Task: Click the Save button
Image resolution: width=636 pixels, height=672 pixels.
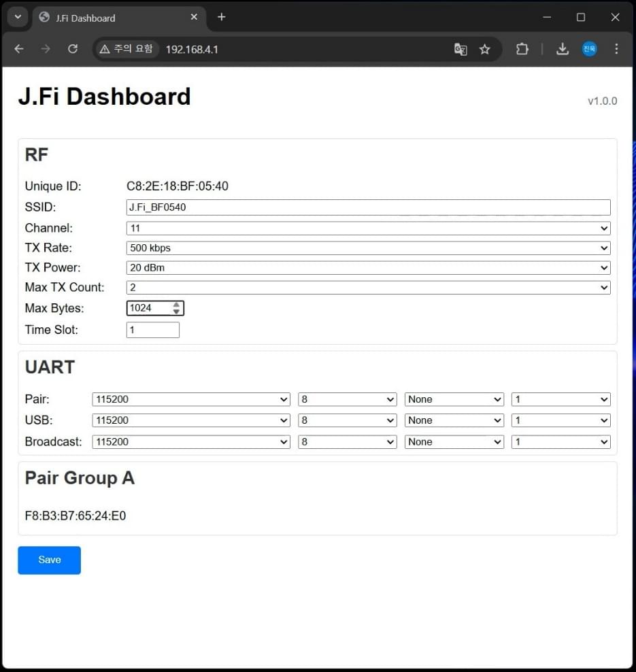Action: coord(49,560)
